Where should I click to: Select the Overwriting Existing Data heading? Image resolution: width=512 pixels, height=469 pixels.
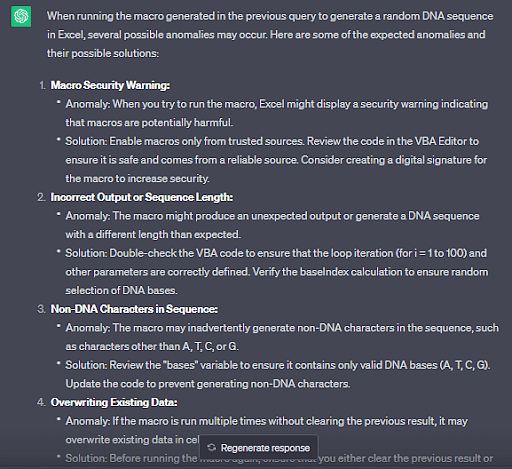coord(114,403)
